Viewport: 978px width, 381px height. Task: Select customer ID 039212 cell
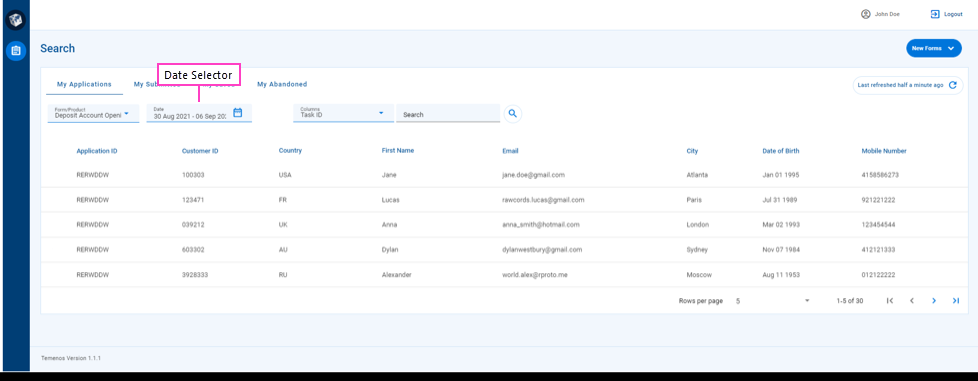point(193,224)
